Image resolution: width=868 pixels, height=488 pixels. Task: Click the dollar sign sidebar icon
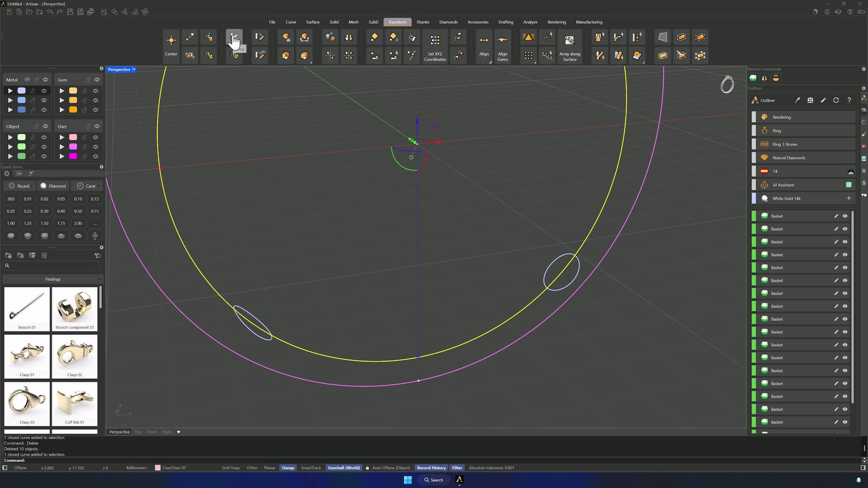click(864, 183)
